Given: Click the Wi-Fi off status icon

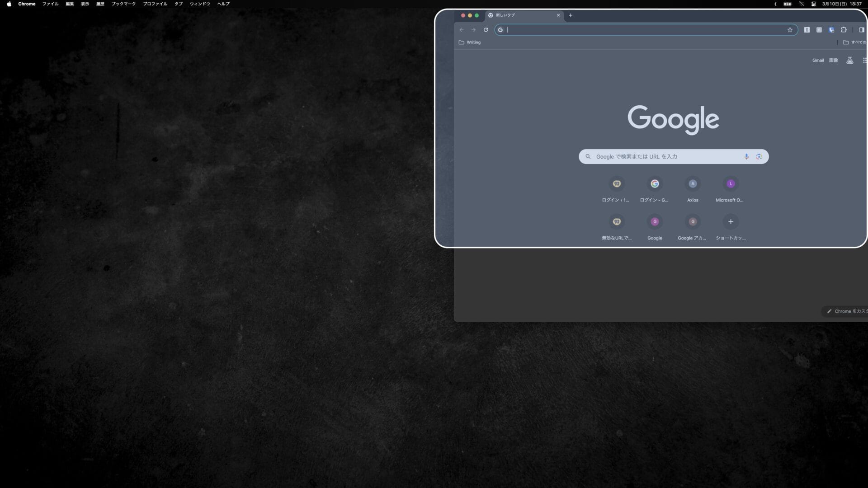Looking at the screenshot, I should (x=802, y=4).
